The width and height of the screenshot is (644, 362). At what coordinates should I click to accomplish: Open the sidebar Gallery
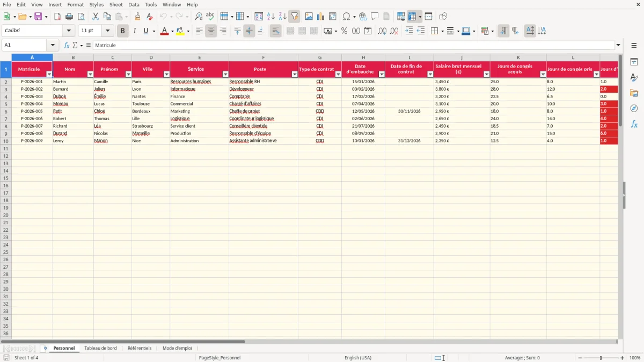point(634,93)
